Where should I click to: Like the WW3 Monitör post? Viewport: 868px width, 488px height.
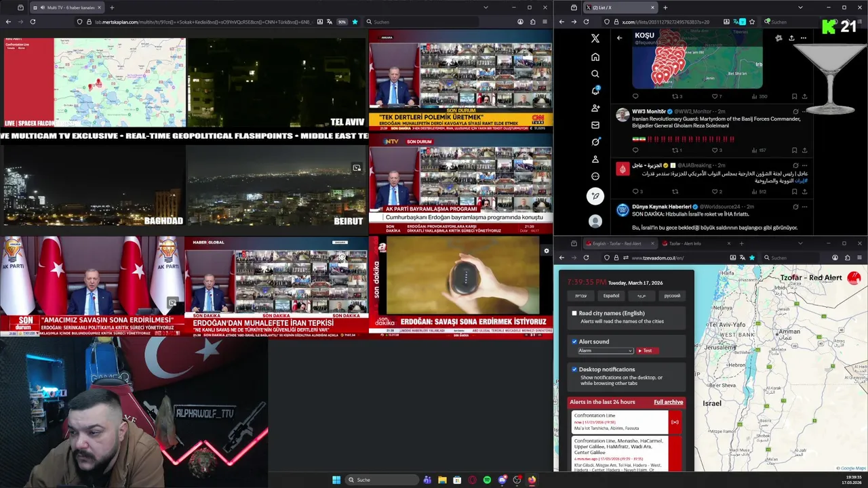(x=714, y=150)
